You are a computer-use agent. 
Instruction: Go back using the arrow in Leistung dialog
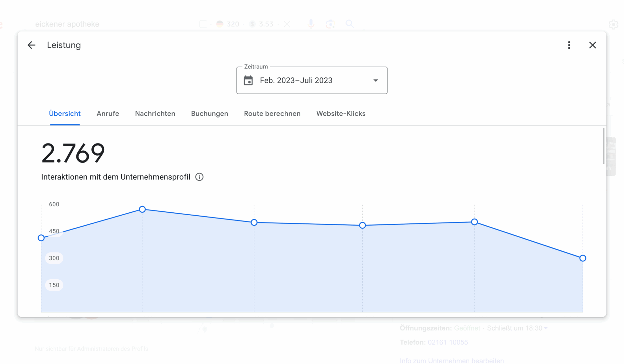click(x=31, y=45)
